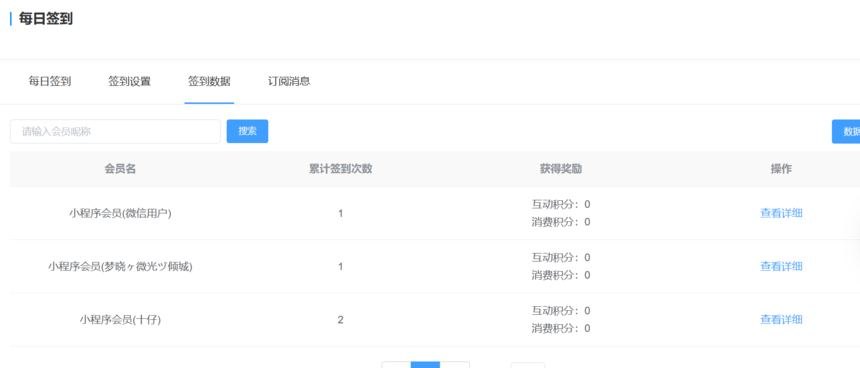The height and width of the screenshot is (368, 860).
Task: Focus the 请输入会员昵称 search field
Action: click(115, 132)
